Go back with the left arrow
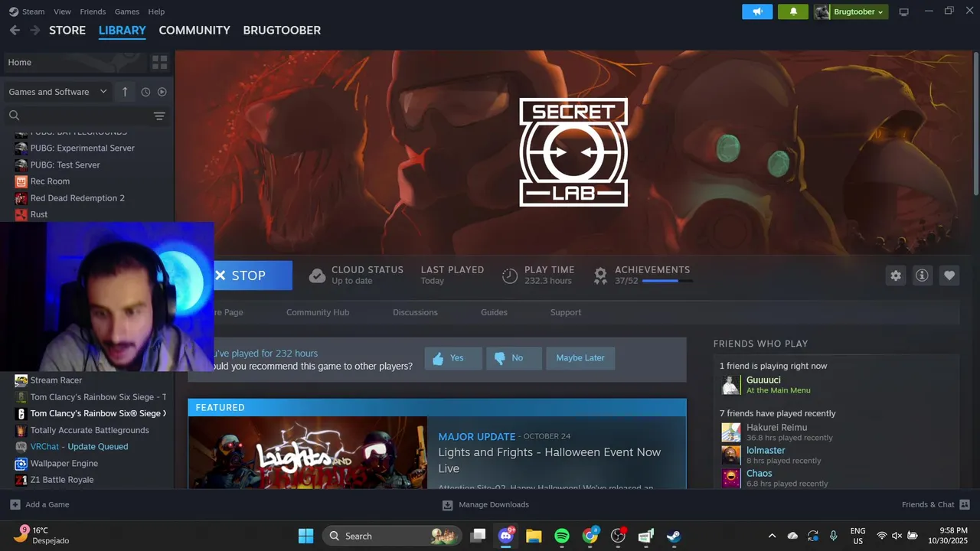 [x=15, y=30]
